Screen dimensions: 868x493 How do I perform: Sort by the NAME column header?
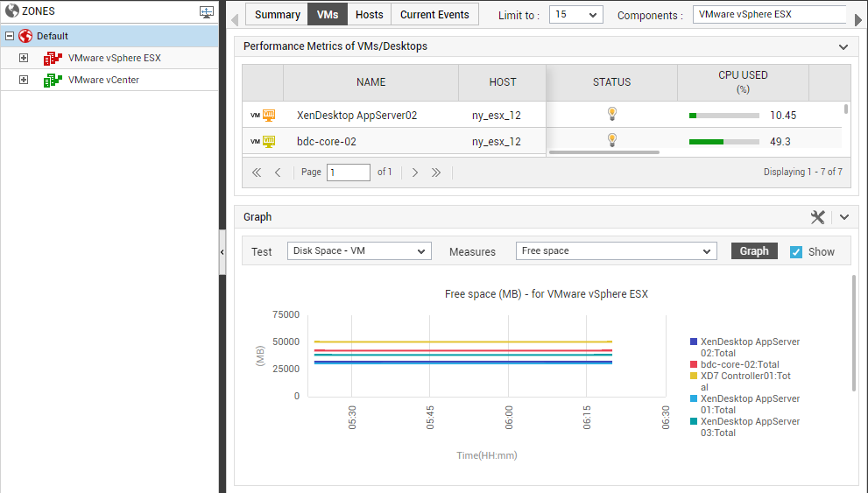370,82
